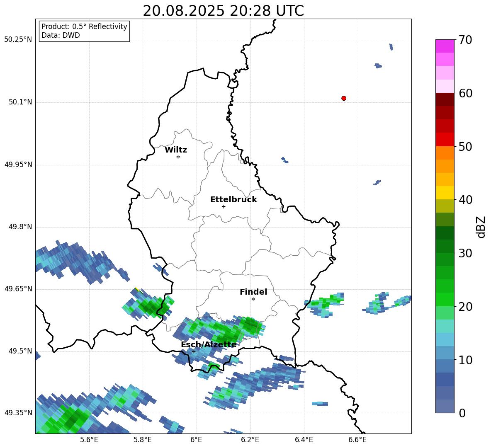
Task: Click the Data: DWD text
Action: tap(61, 35)
